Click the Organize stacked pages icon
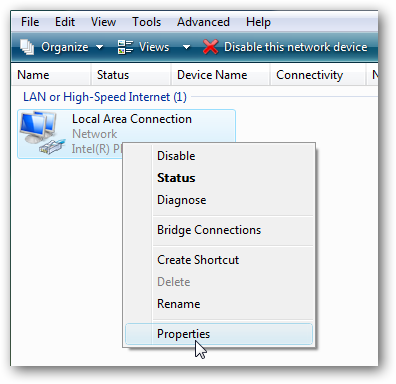 pyautogui.click(x=27, y=47)
